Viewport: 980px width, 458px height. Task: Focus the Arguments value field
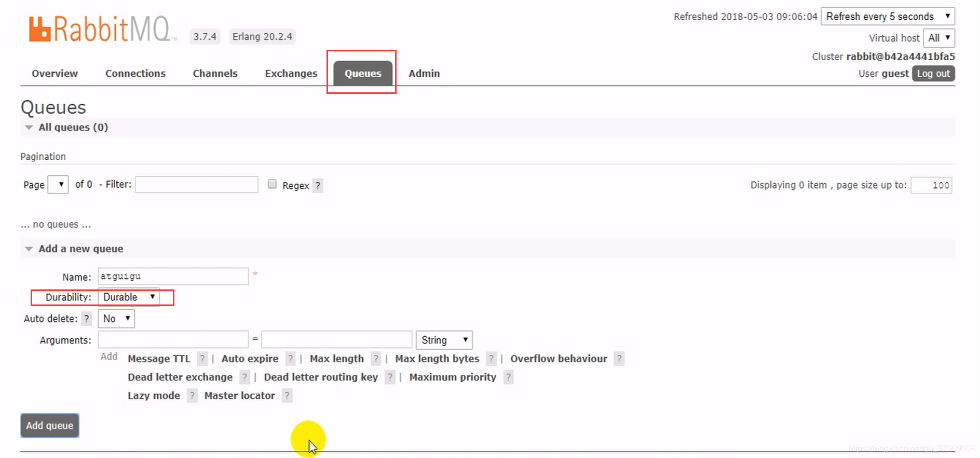(337, 340)
